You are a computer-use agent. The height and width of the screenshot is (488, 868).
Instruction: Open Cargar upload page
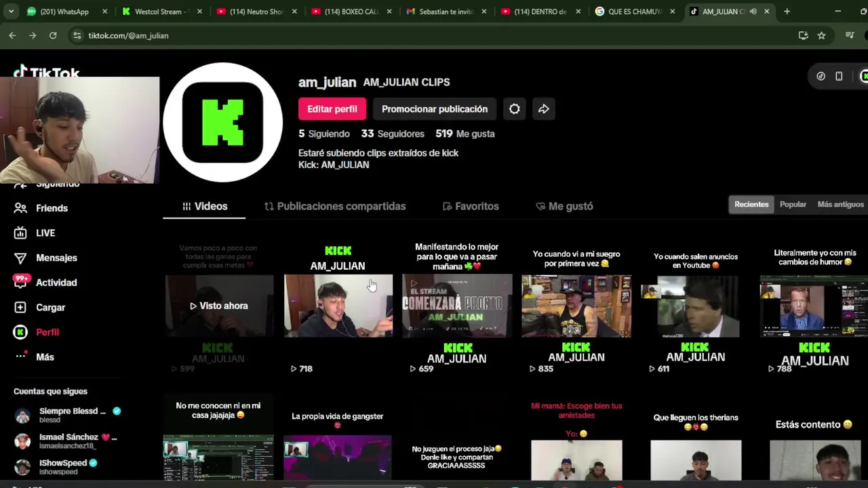coord(50,307)
